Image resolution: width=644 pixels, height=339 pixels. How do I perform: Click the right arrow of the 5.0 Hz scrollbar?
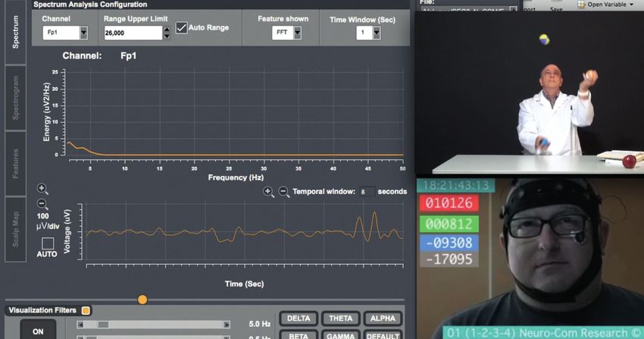coord(227,325)
